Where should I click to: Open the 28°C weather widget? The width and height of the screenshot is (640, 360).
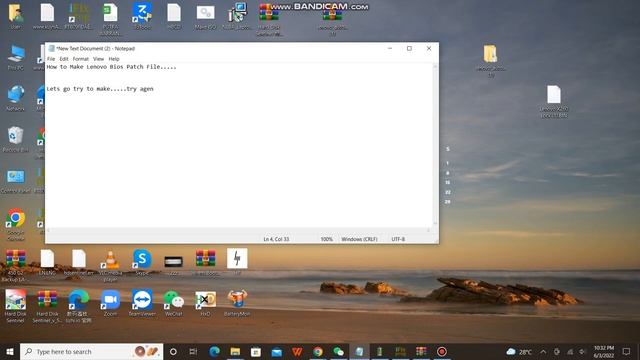(x=519, y=351)
